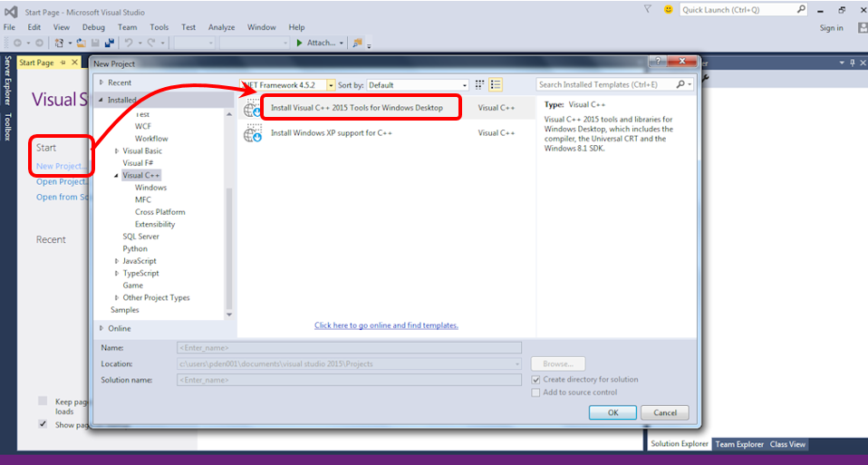Click the New Project dialog help button
This screenshot has height=465, width=868.
point(658,61)
